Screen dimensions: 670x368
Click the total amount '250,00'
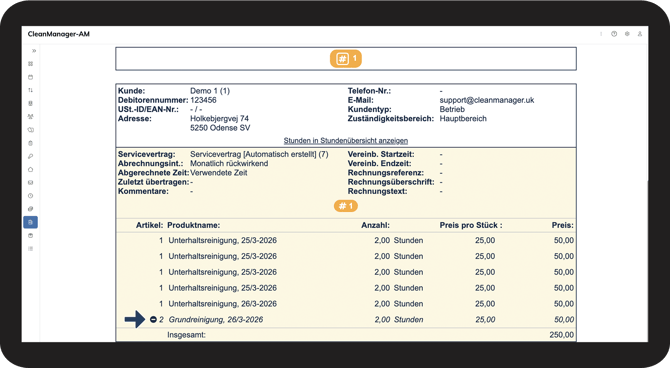[561, 335]
